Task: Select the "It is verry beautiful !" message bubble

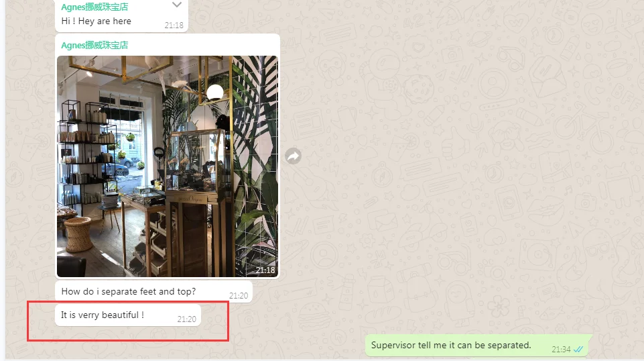Action: (x=128, y=315)
